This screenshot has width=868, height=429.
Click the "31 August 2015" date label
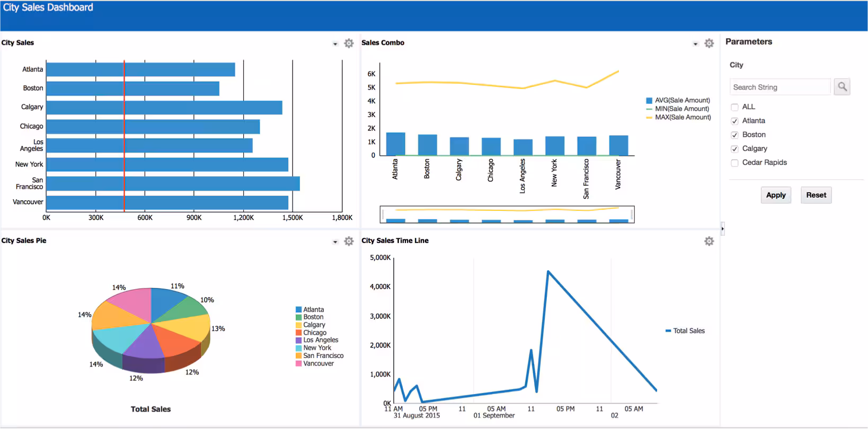(x=417, y=416)
